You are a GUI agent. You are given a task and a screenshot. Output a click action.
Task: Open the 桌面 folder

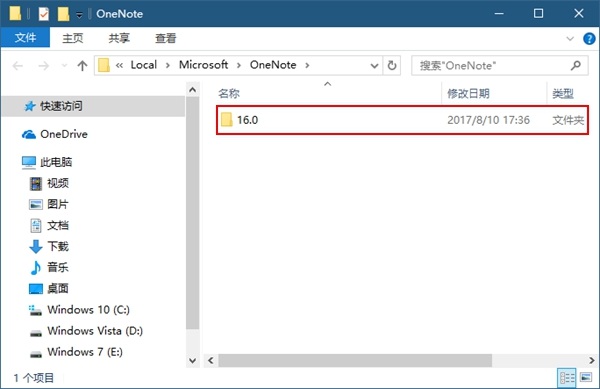click(x=58, y=288)
